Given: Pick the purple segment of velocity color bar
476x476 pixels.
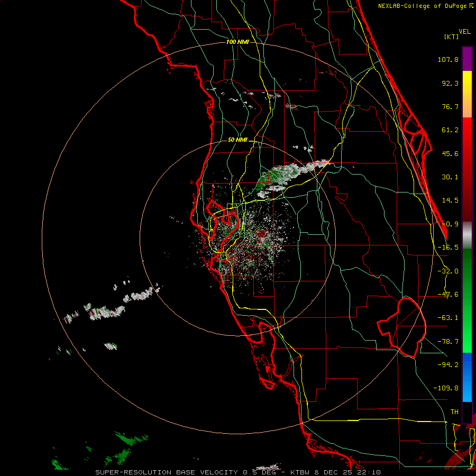Looking at the screenshot, I should click(x=467, y=59).
